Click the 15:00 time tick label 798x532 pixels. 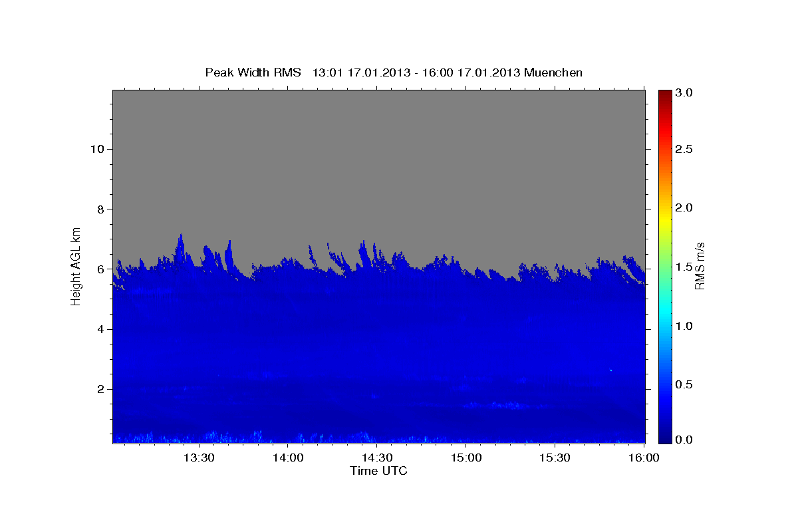(x=465, y=458)
